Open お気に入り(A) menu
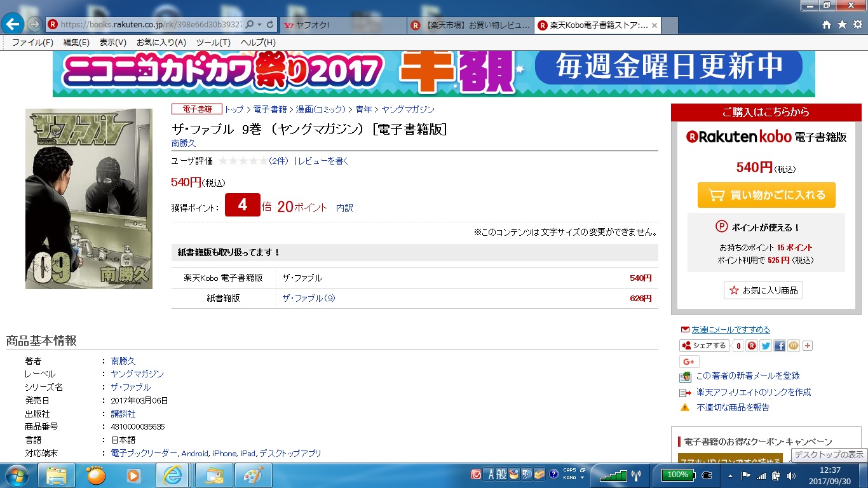Viewport: 868px width, 488px height. pyautogui.click(x=161, y=43)
